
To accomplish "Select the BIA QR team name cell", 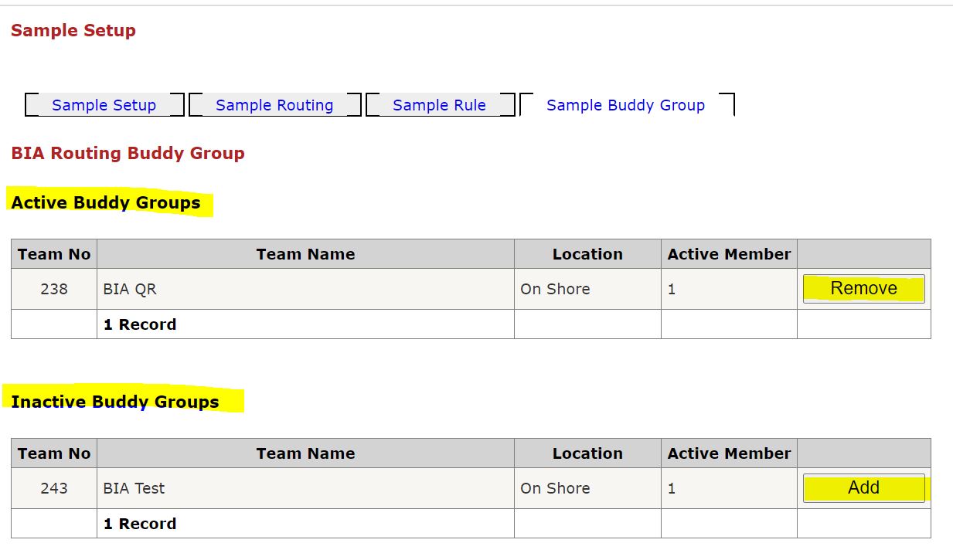I will point(130,289).
